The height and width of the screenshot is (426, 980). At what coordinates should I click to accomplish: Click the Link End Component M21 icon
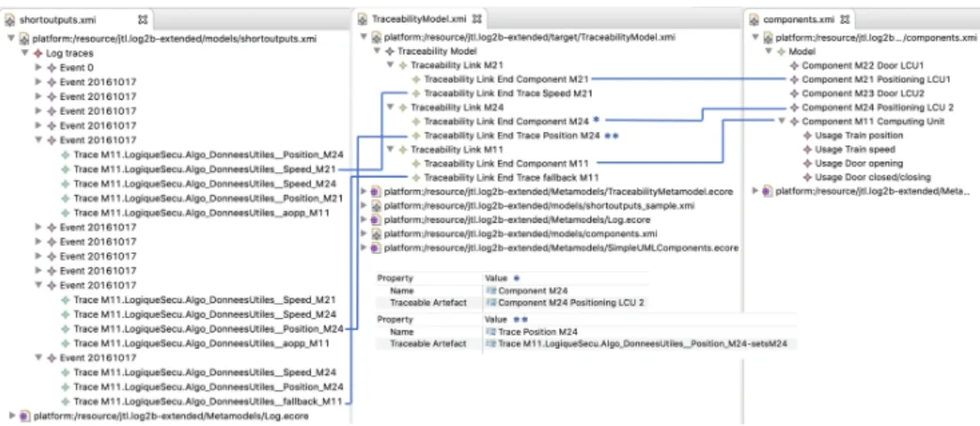click(x=416, y=79)
